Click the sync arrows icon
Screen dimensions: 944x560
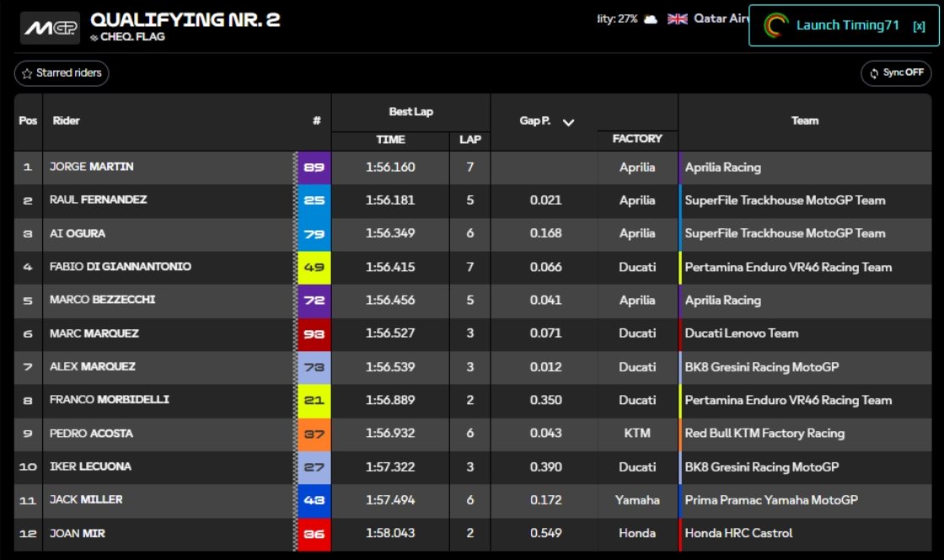click(874, 73)
